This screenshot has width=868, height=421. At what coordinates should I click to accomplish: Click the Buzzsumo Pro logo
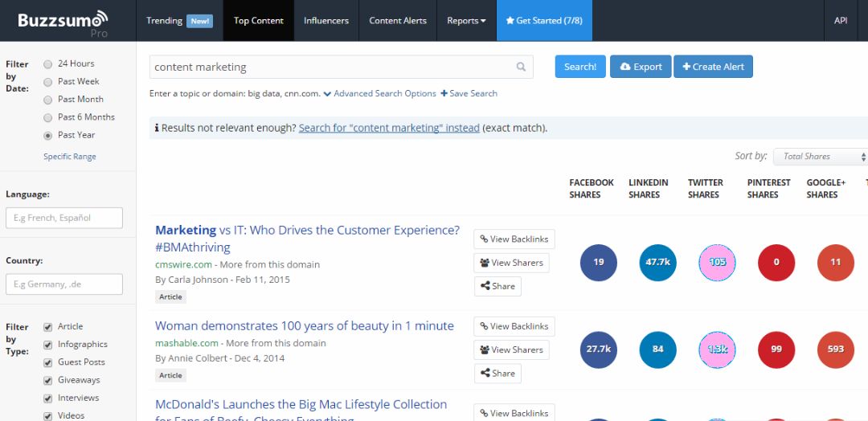click(63, 24)
